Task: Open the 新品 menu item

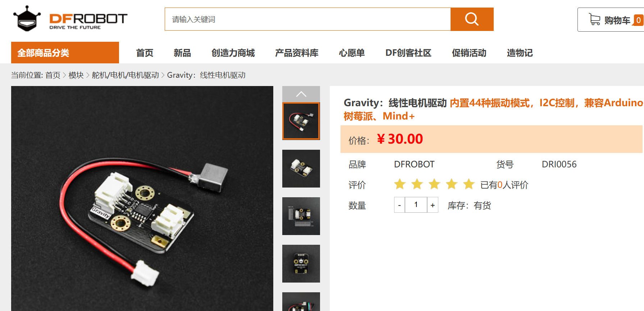Action: [182, 53]
